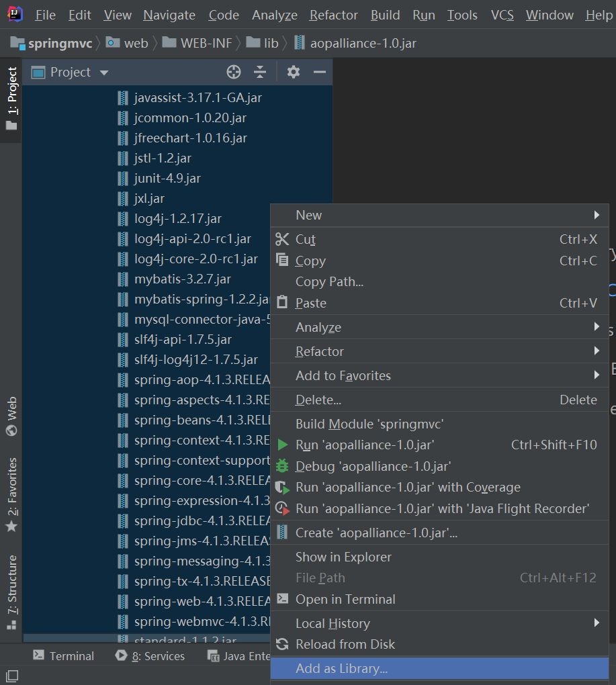
Task: Select Build Module 'springmvc'
Action: 439,424
